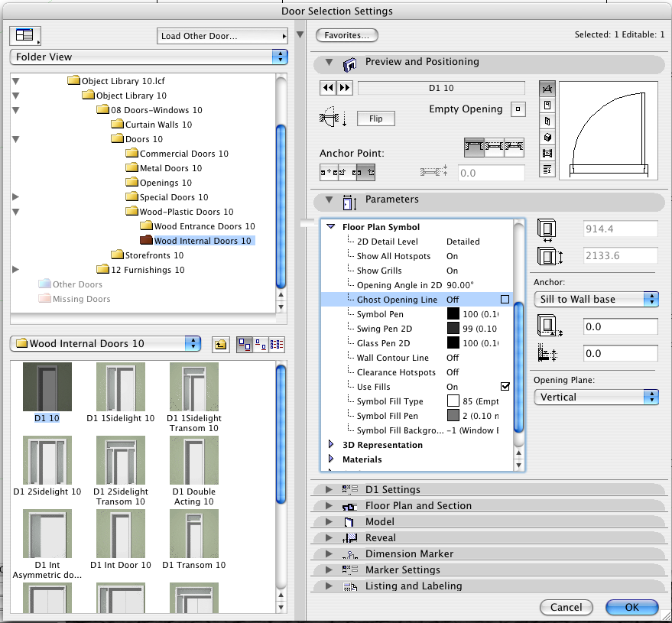Open the Load Other Door menu
Viewport: 672px width, 623px height.
click(221, 36)
